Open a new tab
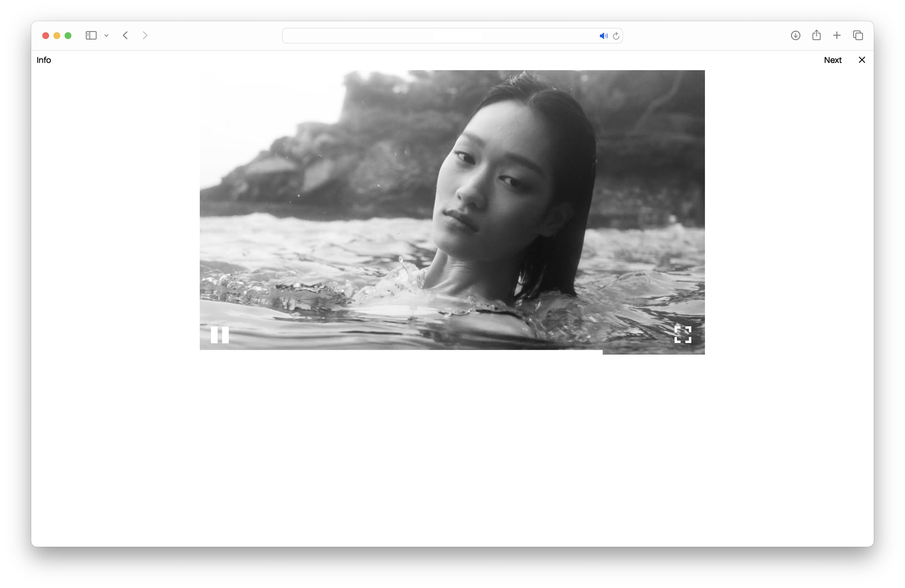The width and height of the screenshot is (905, 588). 837,35
